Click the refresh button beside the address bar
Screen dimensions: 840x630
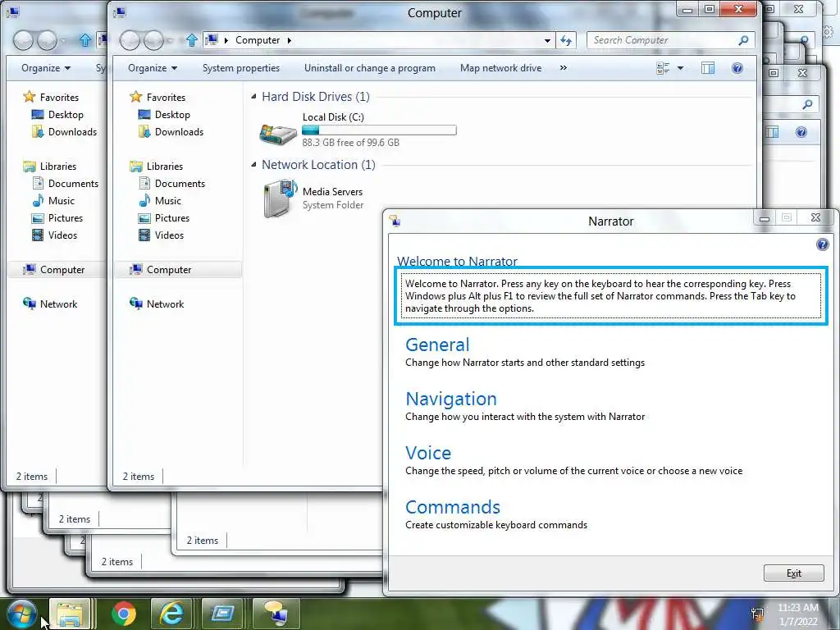pyautogui.click(x=566, y=40)
